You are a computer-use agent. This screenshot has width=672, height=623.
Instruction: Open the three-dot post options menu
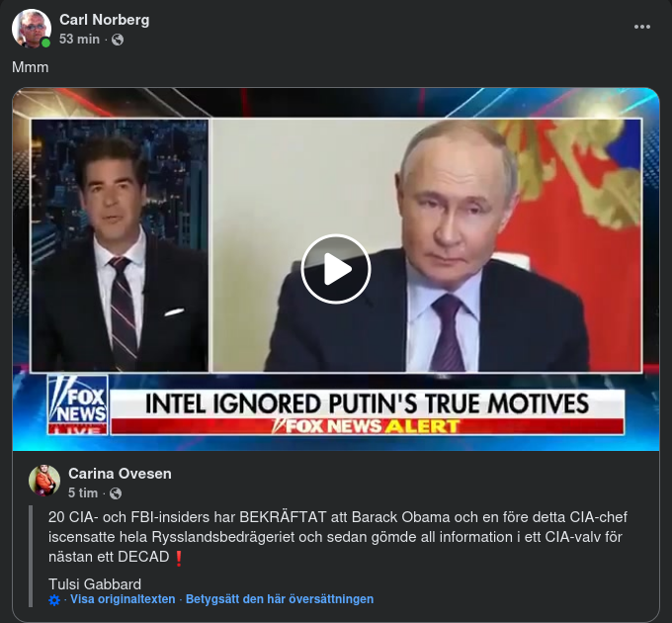click(x=642, y=27)
